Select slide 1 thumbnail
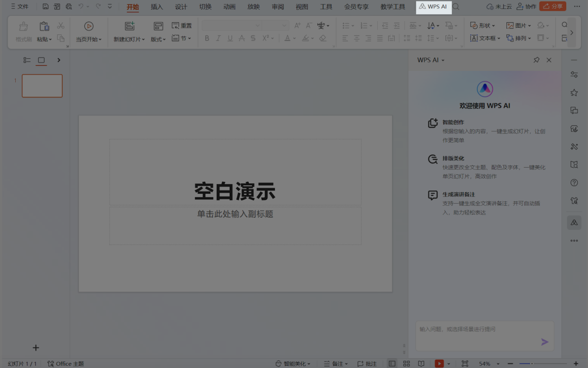 (x=42, y=86)
